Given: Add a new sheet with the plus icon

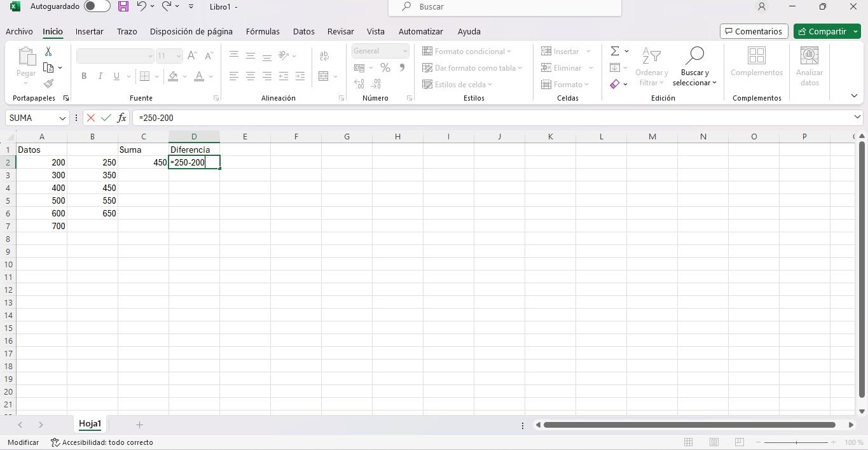Looking at the screenshot, I should (x=139, y=425).
